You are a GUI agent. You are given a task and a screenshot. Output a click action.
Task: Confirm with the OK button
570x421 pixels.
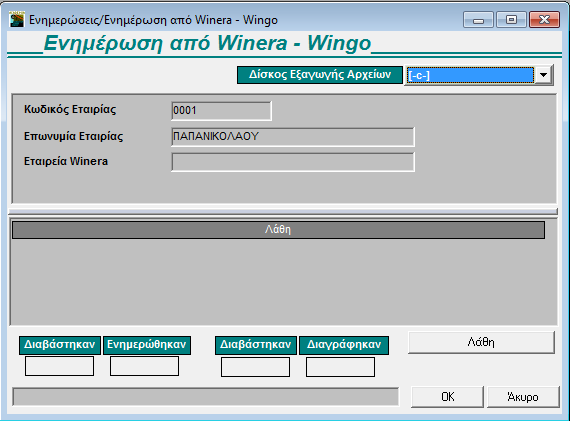coord(447,397)
